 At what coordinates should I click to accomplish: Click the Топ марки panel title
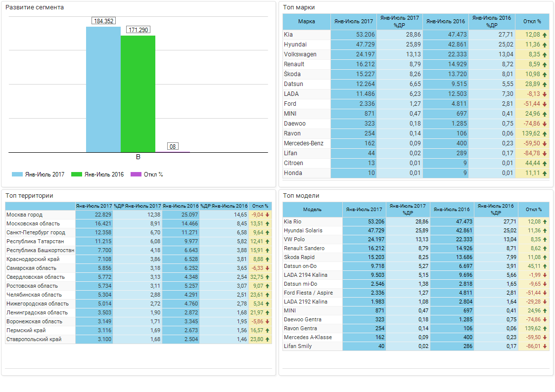[x=299, y=7]
